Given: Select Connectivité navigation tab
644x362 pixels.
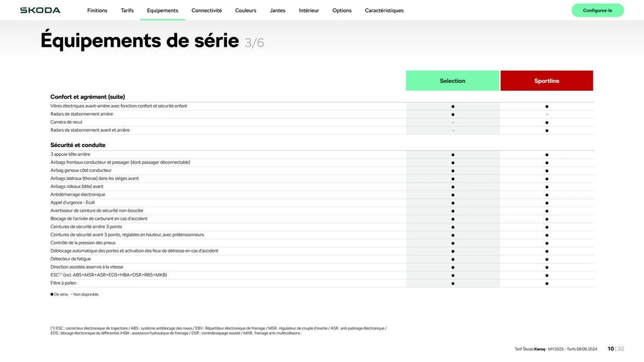Looking at the screenshot, I should tap(207, 10).
